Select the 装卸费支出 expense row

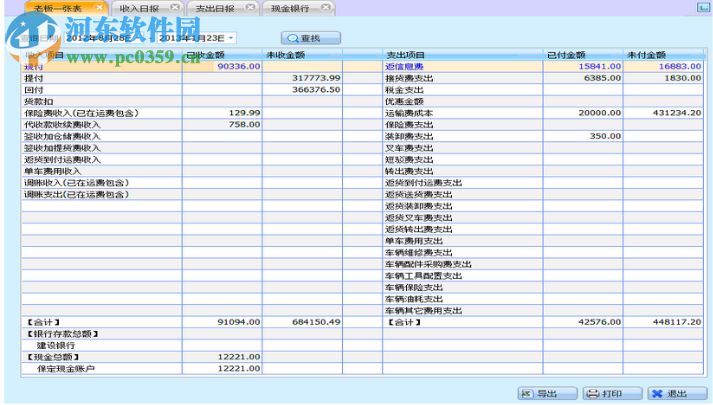pos(463,136)
